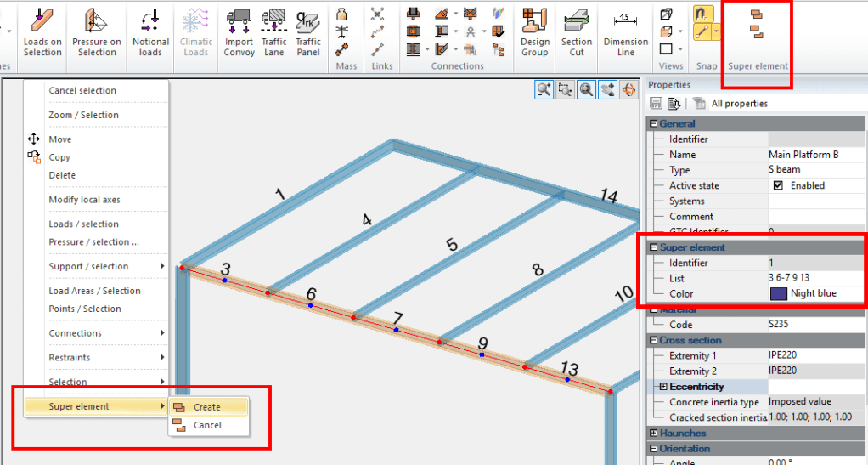The image size is (868, 465).
Task: Choose Create from Super element submenu
Action: point(206,407)
